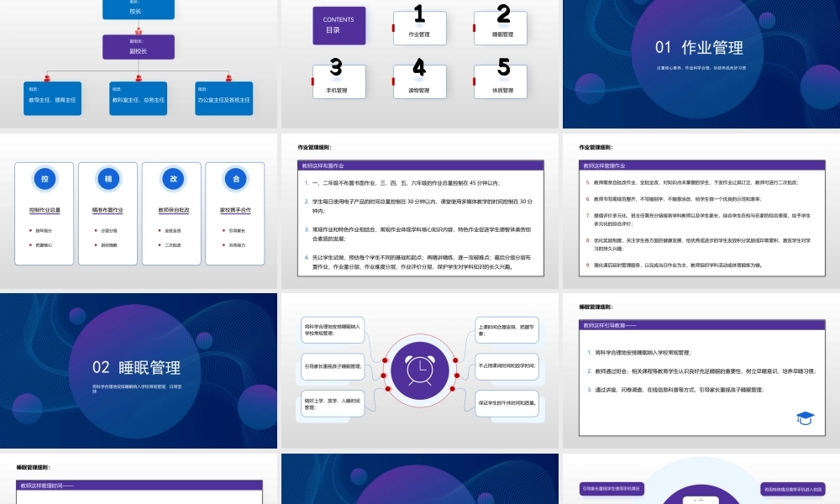This screenshot has width=840, height=504.
Task: Select the 校长 box in the org chart
Action: (x=139, y=9)
